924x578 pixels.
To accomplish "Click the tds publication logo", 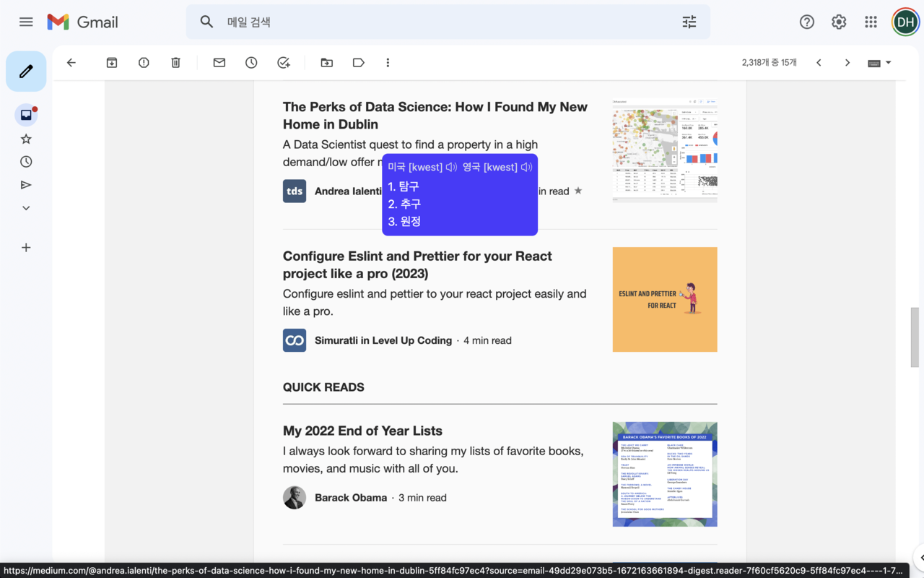I will click(x=295, y=191).
